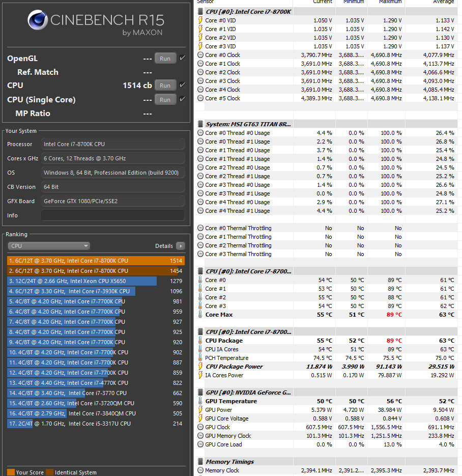Select the Intel Core i7-4770K ranking entry
The height and width of the screenshot is (476, 462).
96,383
